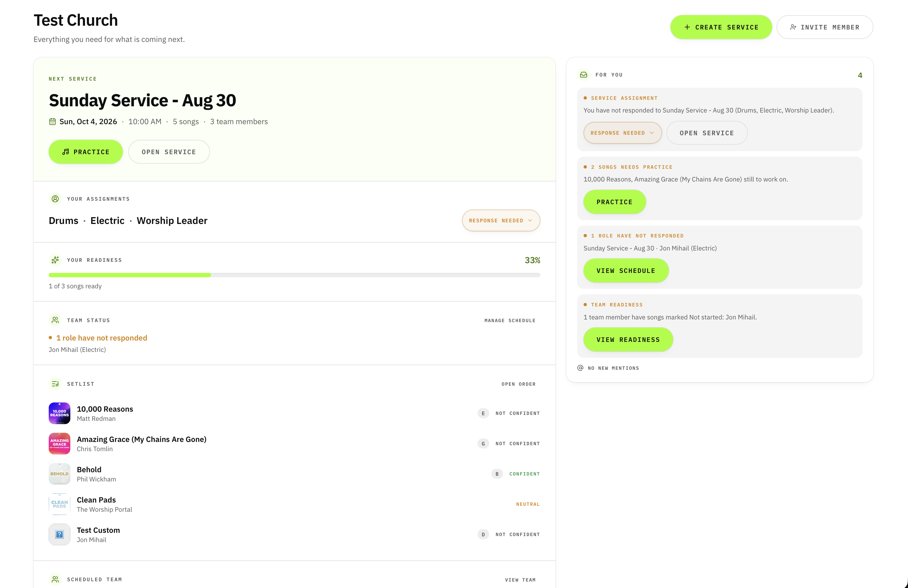Click the 33% readiness value
Screen dimensions: 908x588
click(x=532, y=260)
